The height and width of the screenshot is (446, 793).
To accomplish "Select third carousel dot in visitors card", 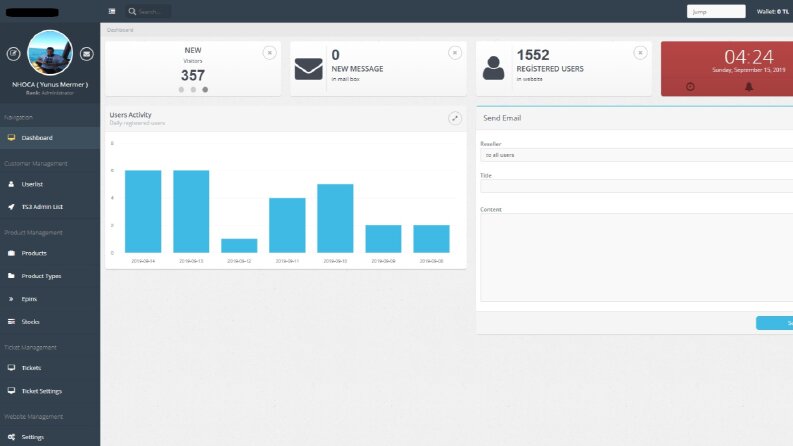I will tap(205, 90).
